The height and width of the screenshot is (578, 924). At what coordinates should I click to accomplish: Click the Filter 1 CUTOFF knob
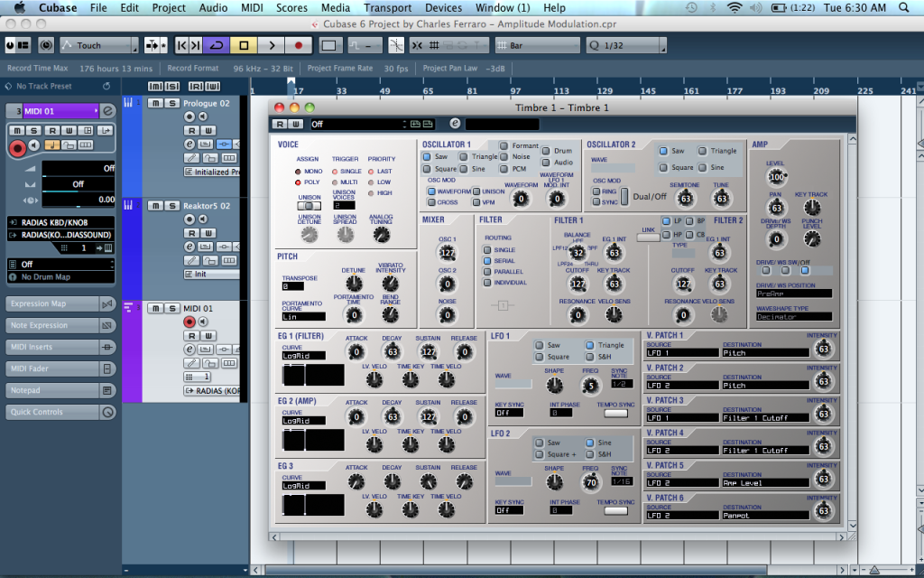coord(577,284)
